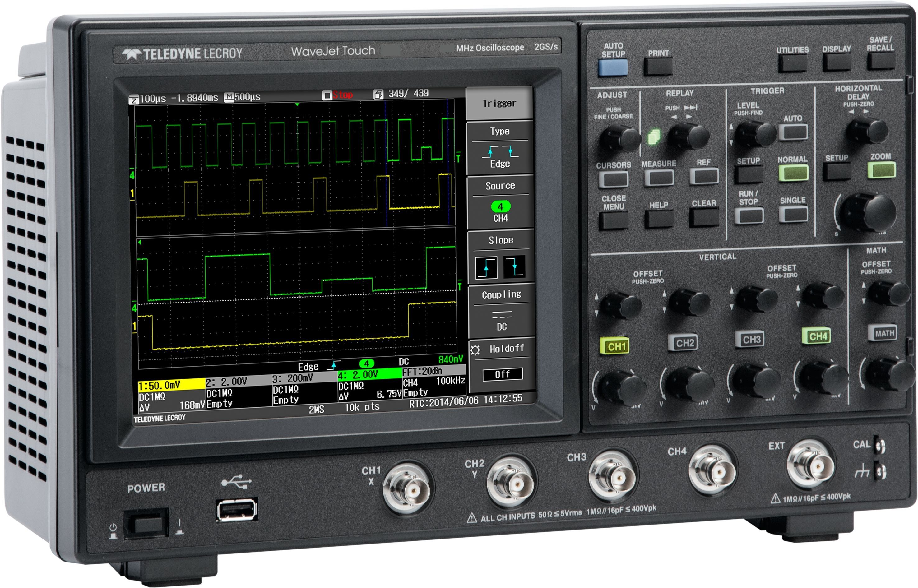918x588 pixels.
Task: Toggle the green ZOOM button
Action: click(882, 170)
